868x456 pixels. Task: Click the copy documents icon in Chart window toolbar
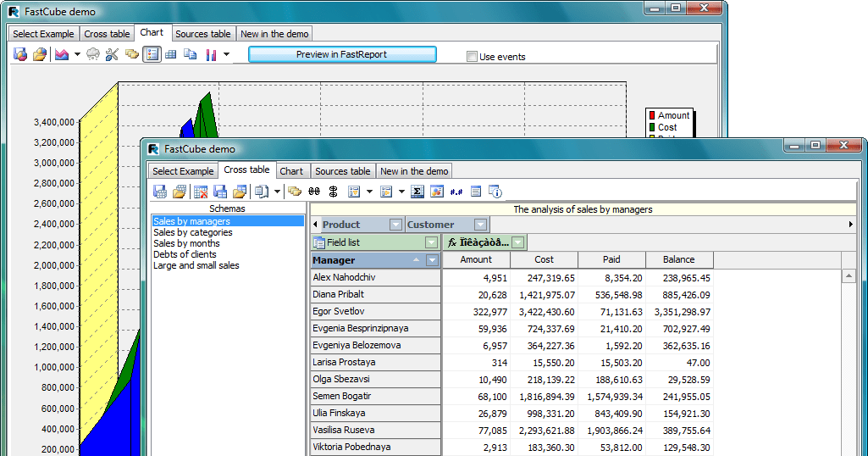tap(191, 54)
